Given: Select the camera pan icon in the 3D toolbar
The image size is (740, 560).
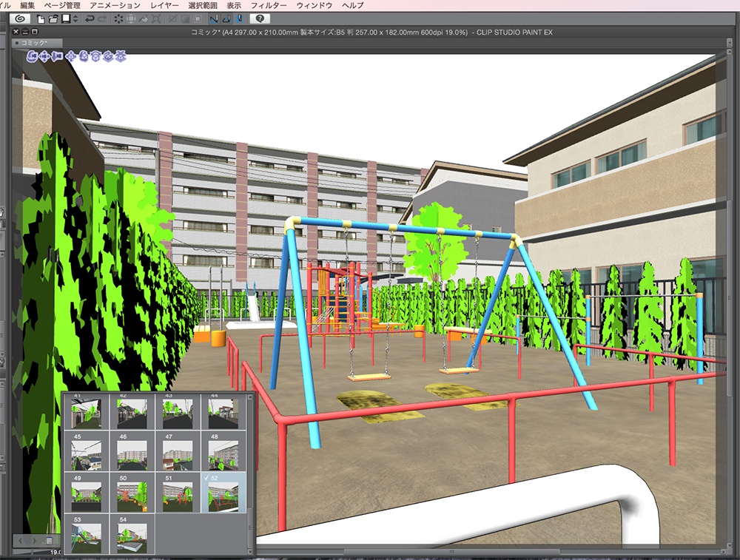Looking at the screenshot, I should [x=44, y=55].
